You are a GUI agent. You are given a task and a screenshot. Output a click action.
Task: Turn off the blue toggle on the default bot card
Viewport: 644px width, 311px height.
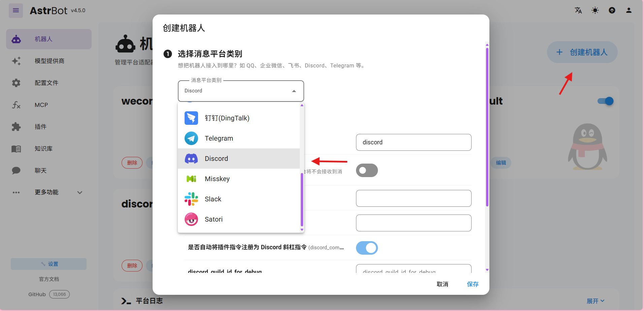click(x=605, y=101)
